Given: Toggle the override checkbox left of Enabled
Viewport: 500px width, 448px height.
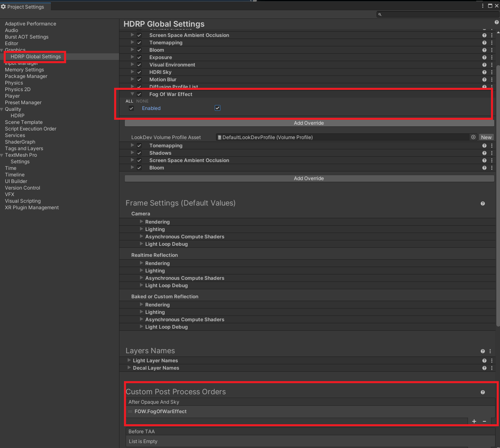Looking at the screenshot, I should tap(131, 108).
